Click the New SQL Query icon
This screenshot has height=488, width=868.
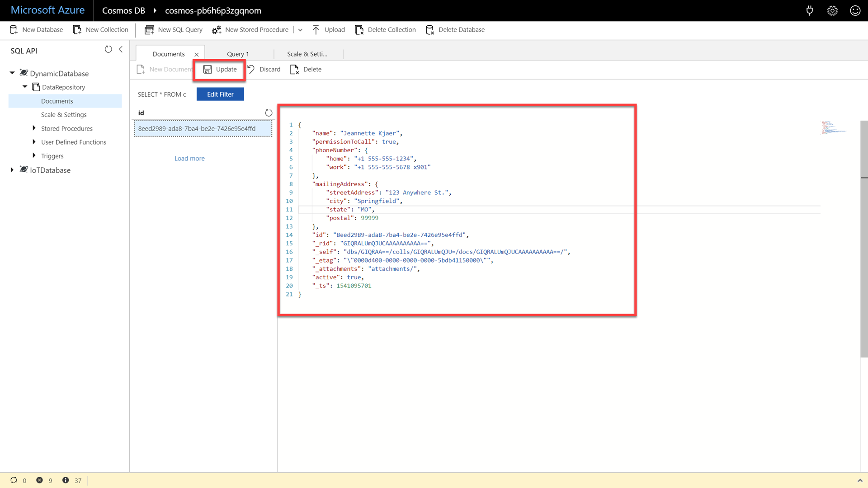tap(149, 30)
